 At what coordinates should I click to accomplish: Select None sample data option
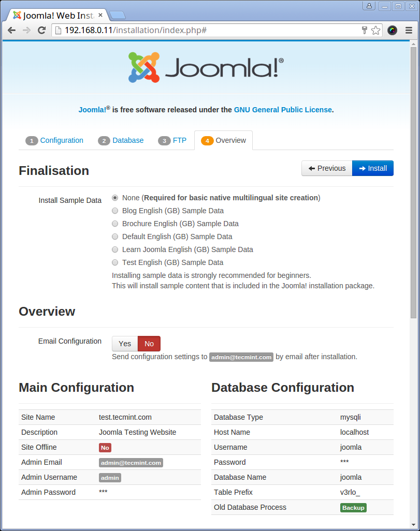coord(115,198)
